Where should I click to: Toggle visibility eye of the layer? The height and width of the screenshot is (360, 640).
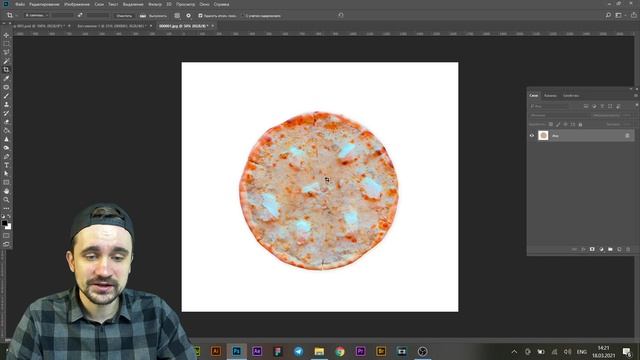pos(532,136)
